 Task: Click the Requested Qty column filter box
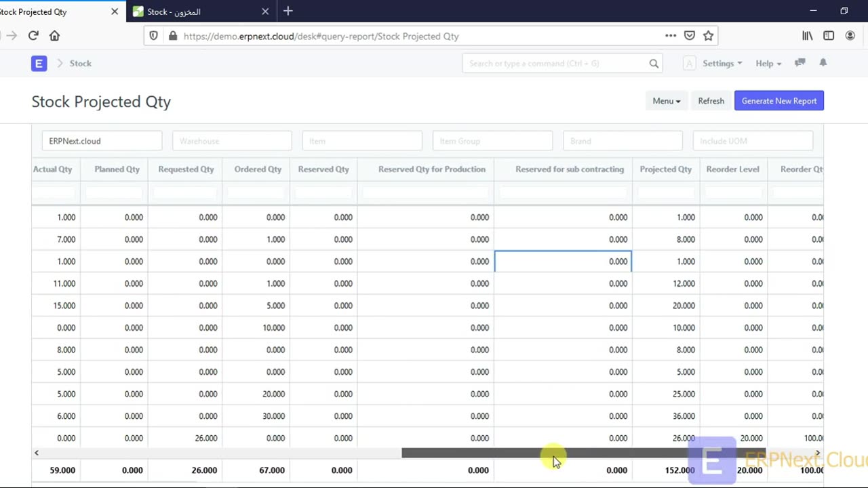coord(185,193)
